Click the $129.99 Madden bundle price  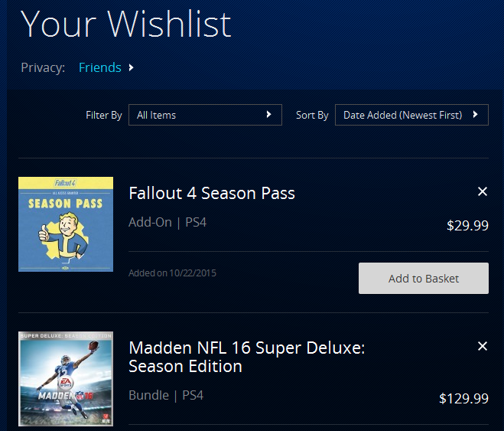[x=463, y=398]
